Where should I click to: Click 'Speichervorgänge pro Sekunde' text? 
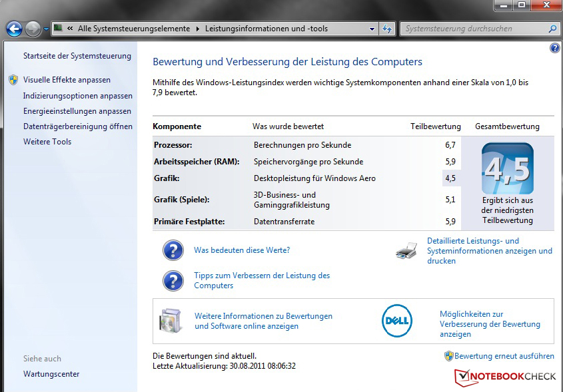click(x=308, y=162)
